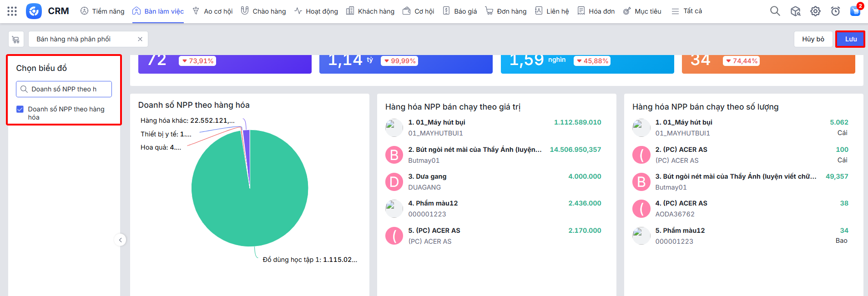Open the settings gear icon
868x296 pixels.
point(815,11)
